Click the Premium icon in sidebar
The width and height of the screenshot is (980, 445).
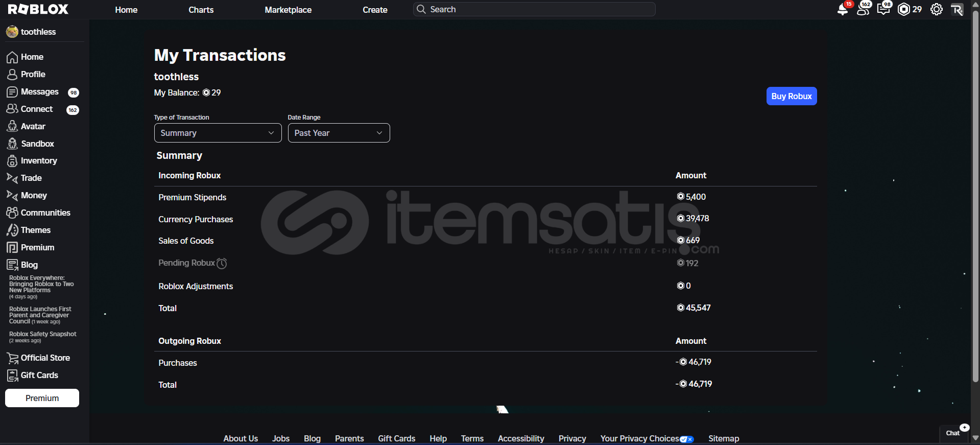coord(12,247)
